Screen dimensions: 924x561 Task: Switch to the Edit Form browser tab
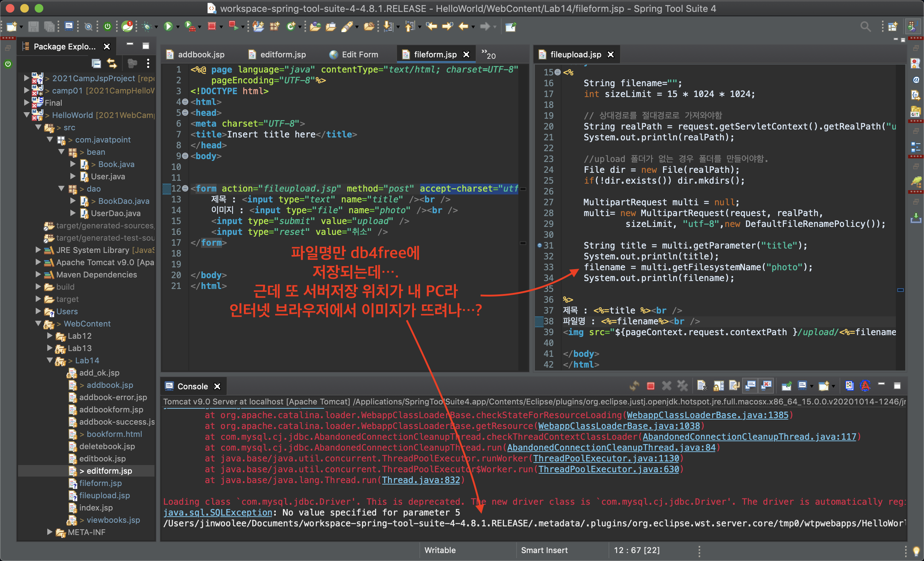(x=359, y=55)
